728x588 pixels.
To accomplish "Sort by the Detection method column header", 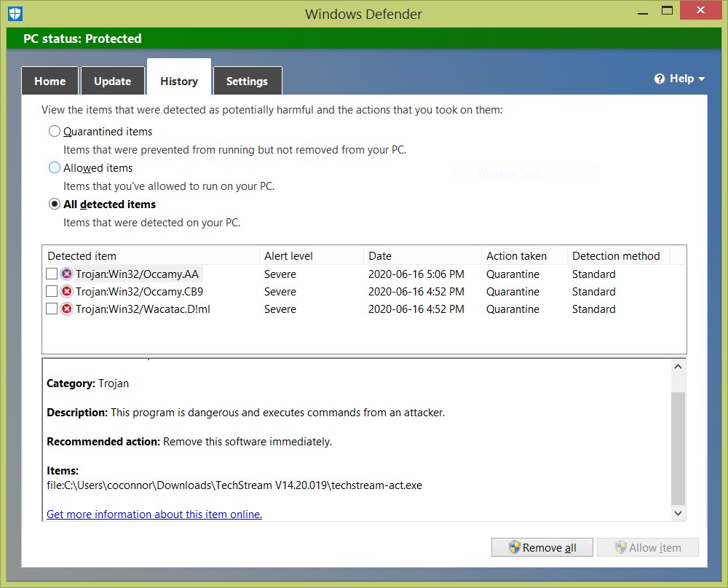I will pyautogui.click(x=618, y=255).
